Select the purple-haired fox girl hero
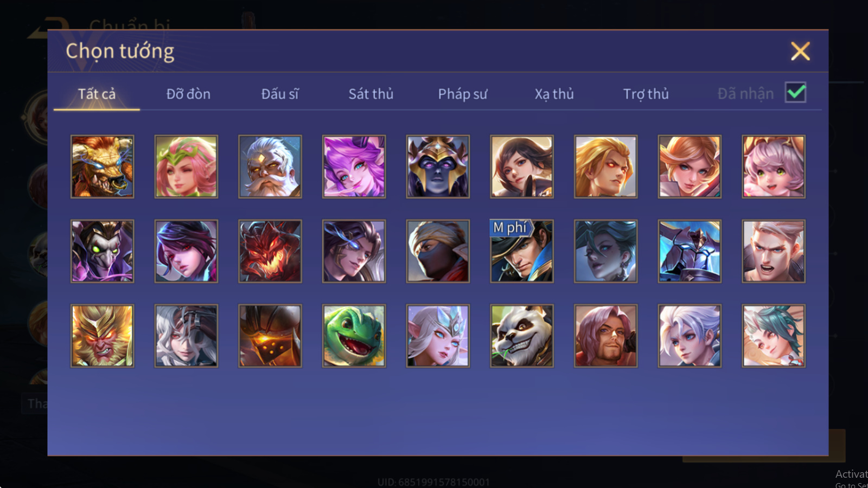 (x=354, y=166)
